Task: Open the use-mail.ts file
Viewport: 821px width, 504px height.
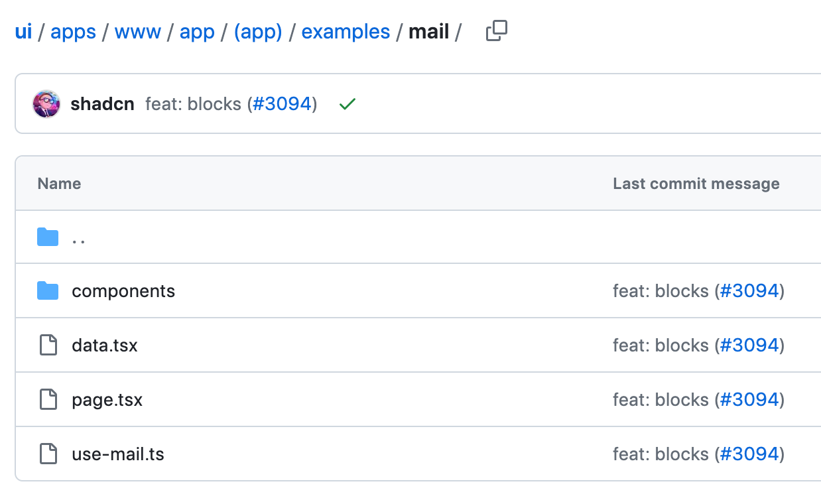Action: [118, 454]
